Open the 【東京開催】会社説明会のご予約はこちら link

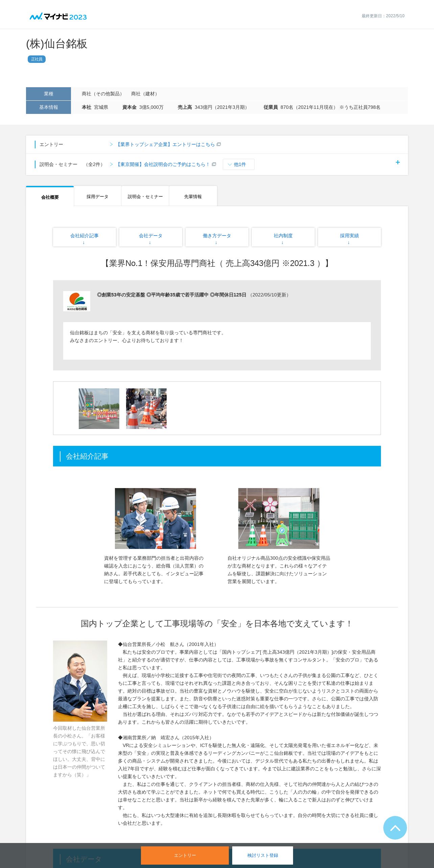[x=163, y=164]
